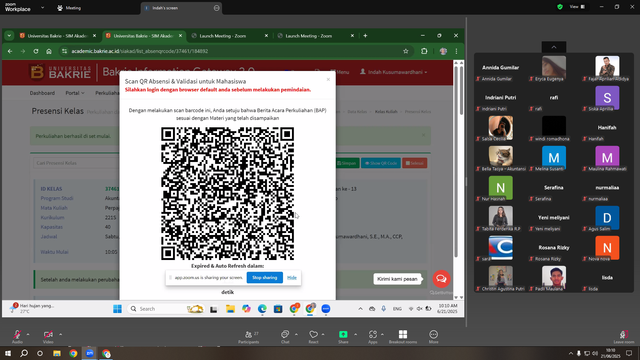Open video options caret next to Video
This screenshot has width=640, height=360.
(x=60, y=334)
